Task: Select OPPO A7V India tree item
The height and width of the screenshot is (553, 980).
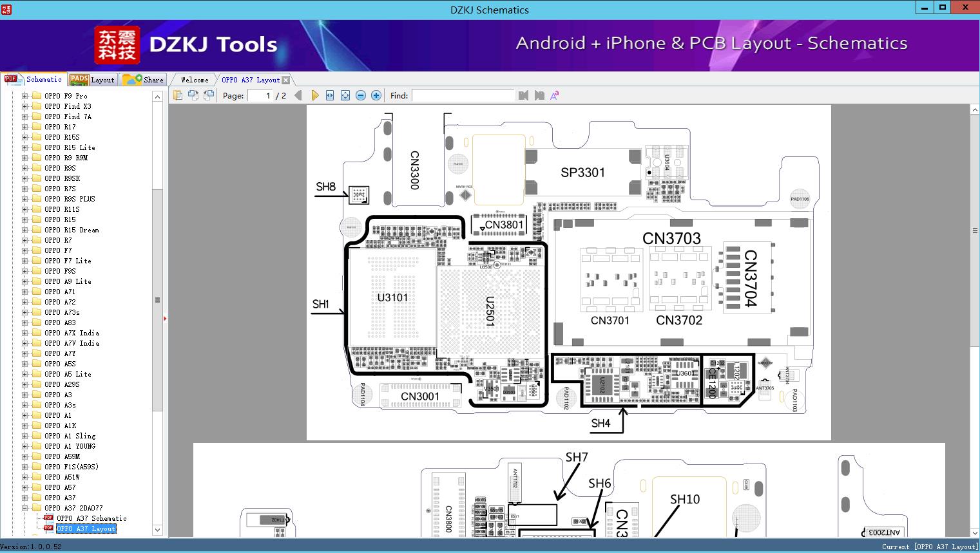Action: (72, 343)
